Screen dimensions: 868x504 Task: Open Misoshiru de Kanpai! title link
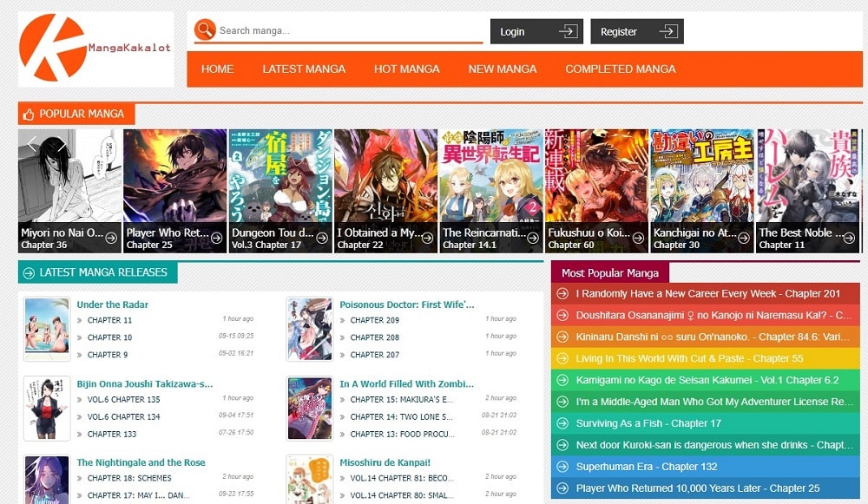point(385,462)
